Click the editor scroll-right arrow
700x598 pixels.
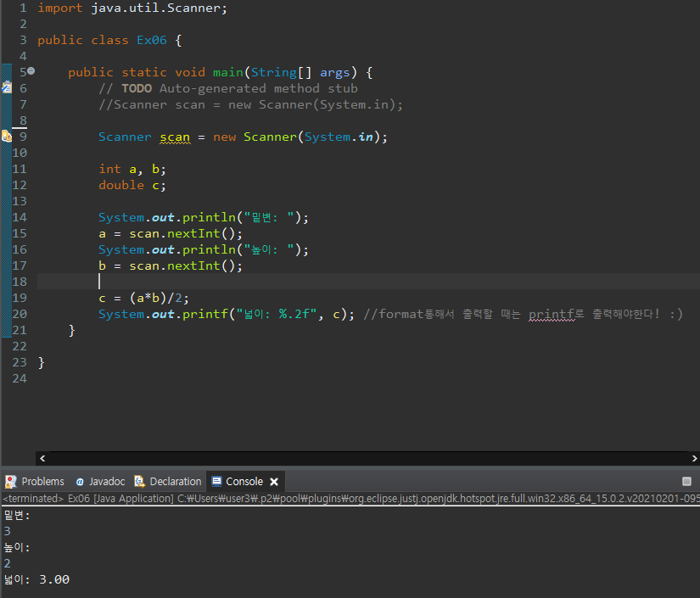pyautogui.click(x=694, y=458)
